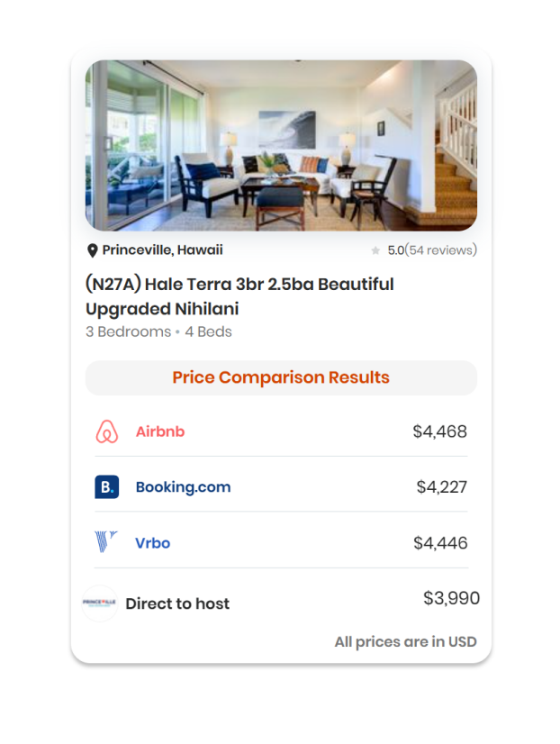Click the Princeville, Hawaii location label
Screen dimensions: 560x744
(x=163, y=250)
